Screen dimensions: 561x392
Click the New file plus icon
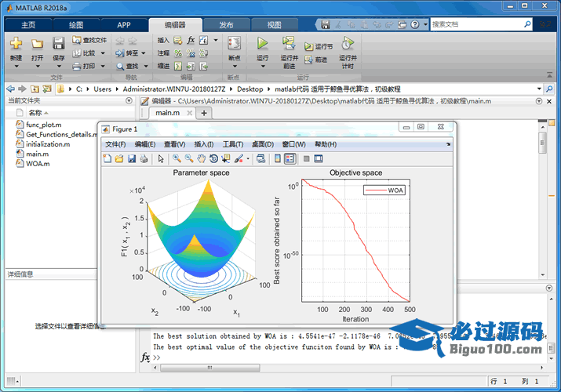(x=16, y=43)
